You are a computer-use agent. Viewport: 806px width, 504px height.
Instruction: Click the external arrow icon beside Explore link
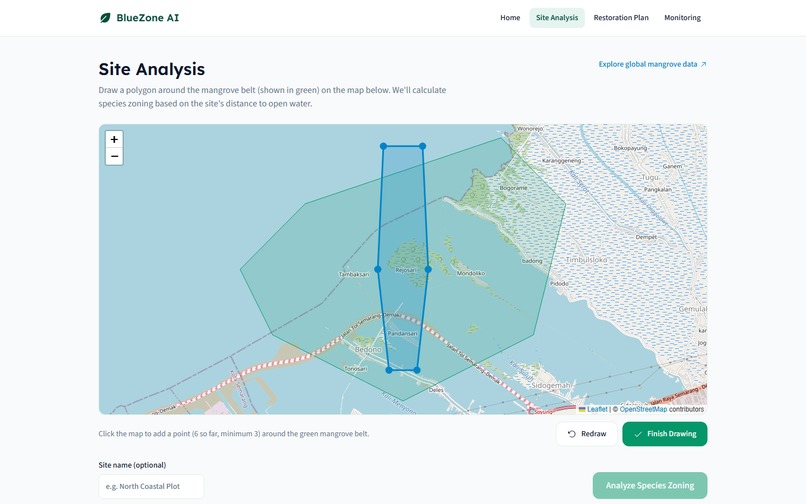pyautogui.click(x=704, y=64)
